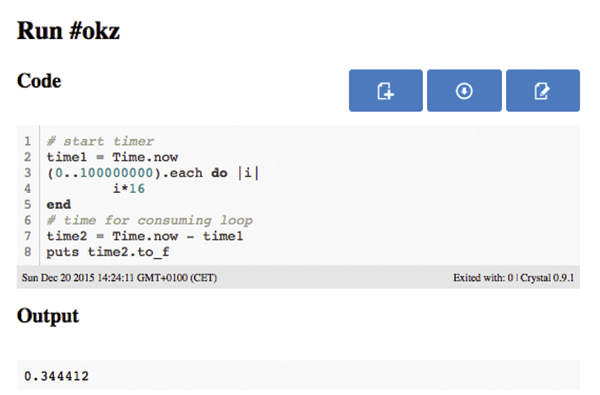Click the Code section heading
This screenshot has width=600, height=395.
tap(39, 81)
